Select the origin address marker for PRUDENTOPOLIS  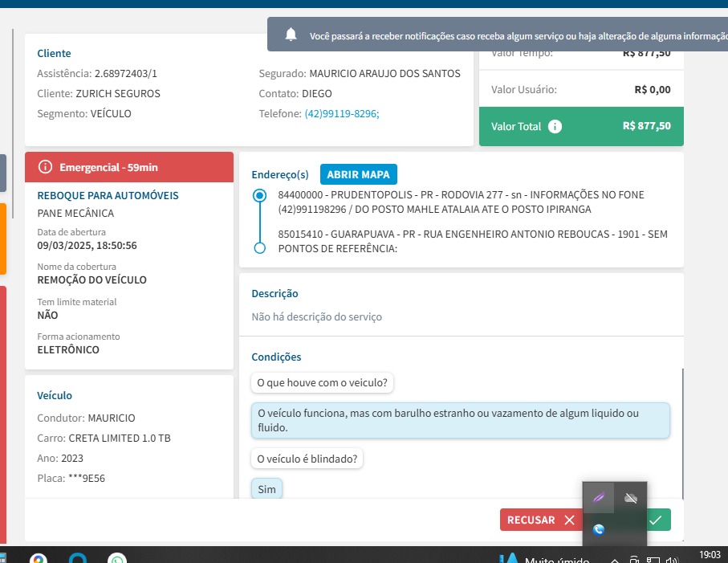[x=259, y=195]
